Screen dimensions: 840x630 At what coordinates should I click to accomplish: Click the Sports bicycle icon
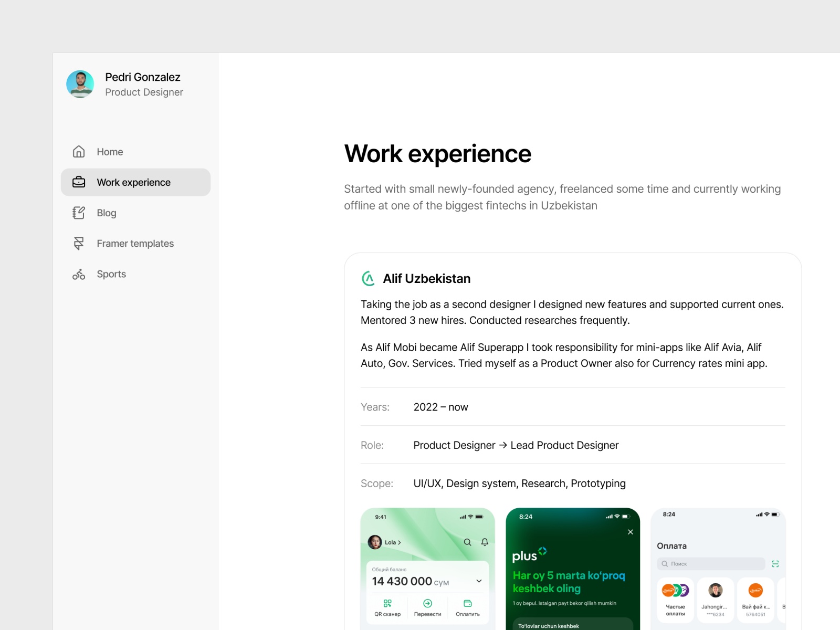(x=79, y=274)
